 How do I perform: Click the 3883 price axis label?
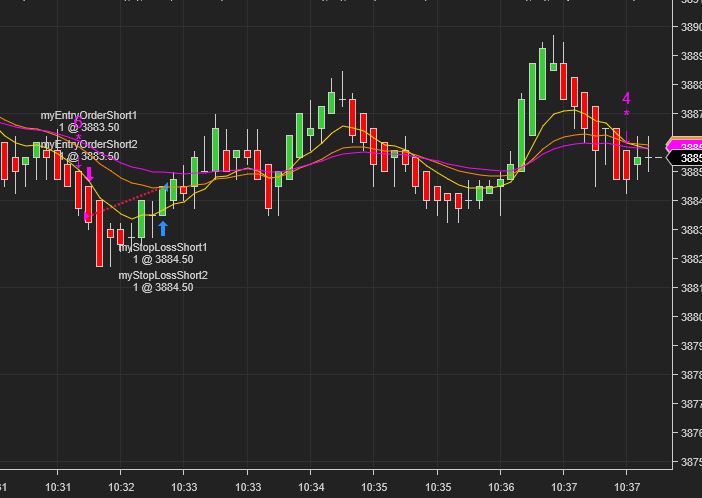point(691,230)
